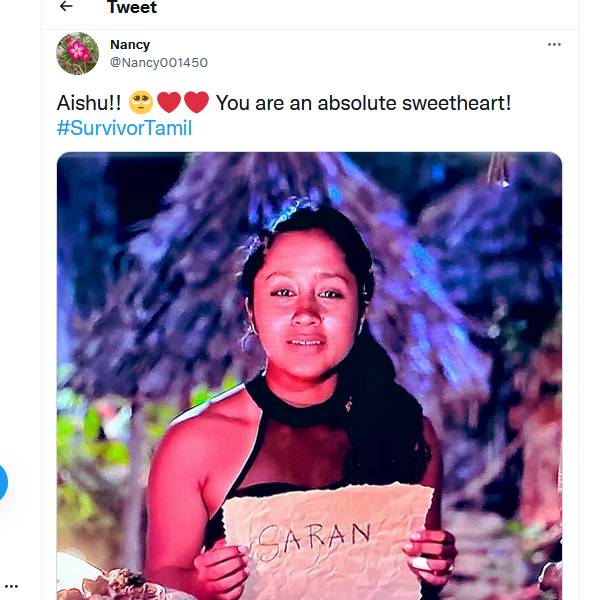The height and width of the screenshot is (600, 600).
Task: Open the #SurvivorTamil hashtag
Action: click(x=124, y=128)
